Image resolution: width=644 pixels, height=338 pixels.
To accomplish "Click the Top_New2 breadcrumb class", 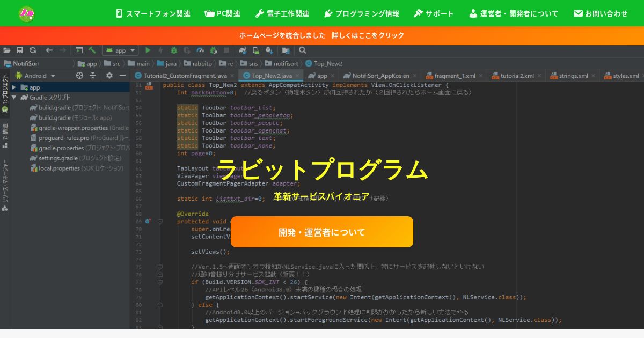I will tap(324, 63).
